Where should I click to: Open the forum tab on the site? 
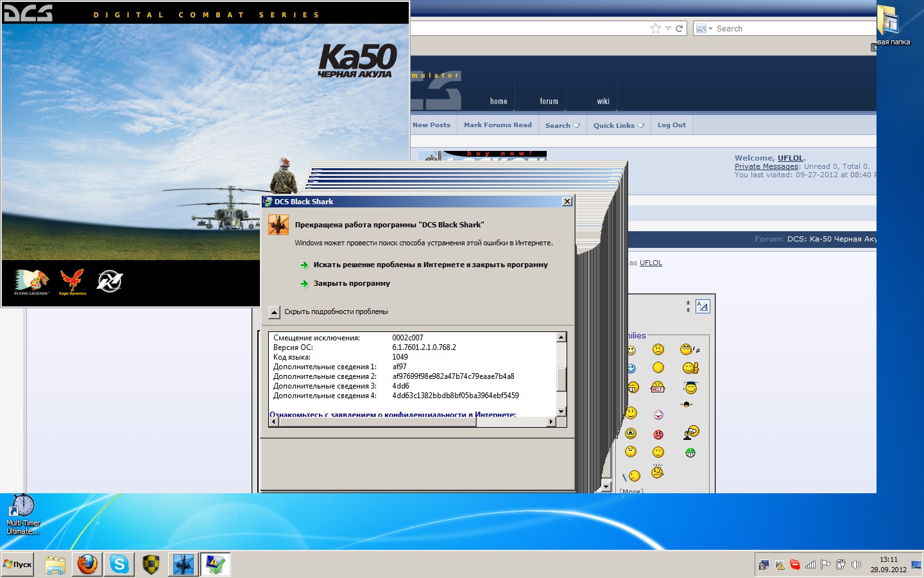pos(549,101)
